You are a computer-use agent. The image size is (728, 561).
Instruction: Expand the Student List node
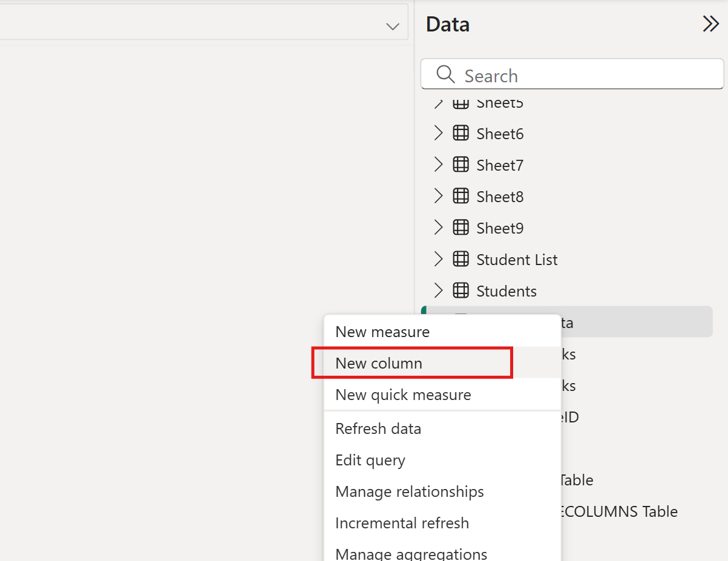438,259
